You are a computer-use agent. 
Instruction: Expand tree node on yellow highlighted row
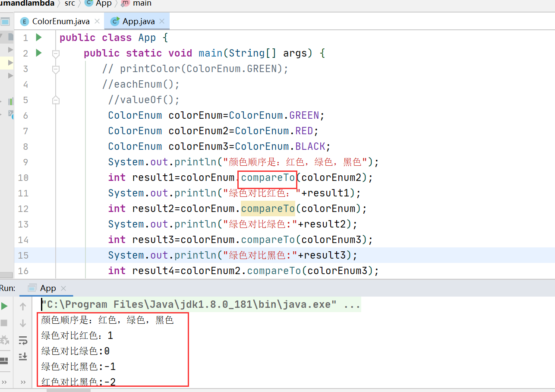point(11,63)
